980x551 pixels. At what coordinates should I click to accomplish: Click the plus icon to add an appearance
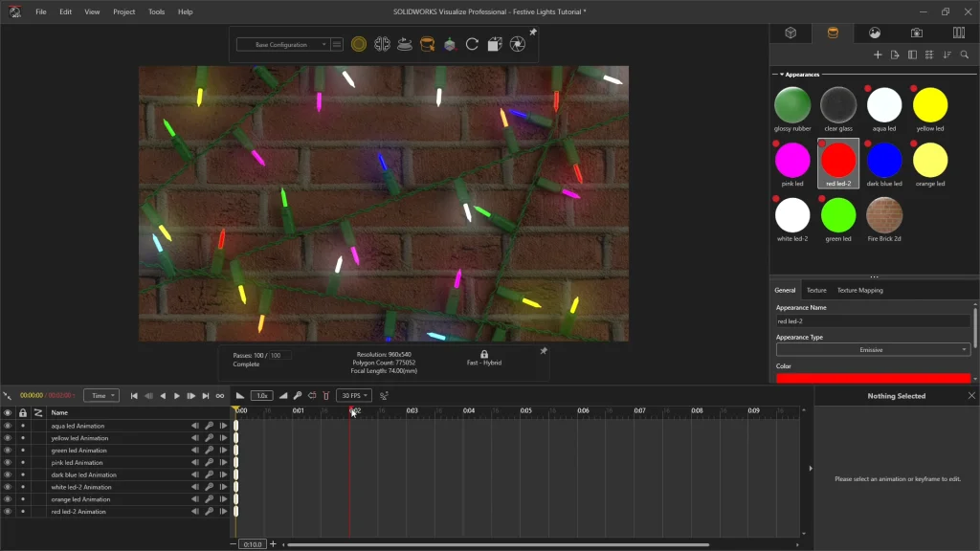click(x=878, y=55)
